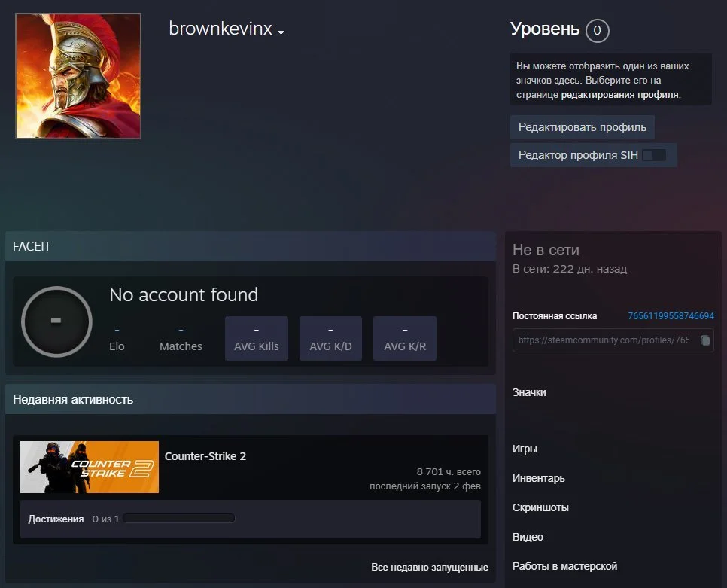727x588 pixels.
Task: Click the Недавняя активность header
Action: [x=251, y=399]
